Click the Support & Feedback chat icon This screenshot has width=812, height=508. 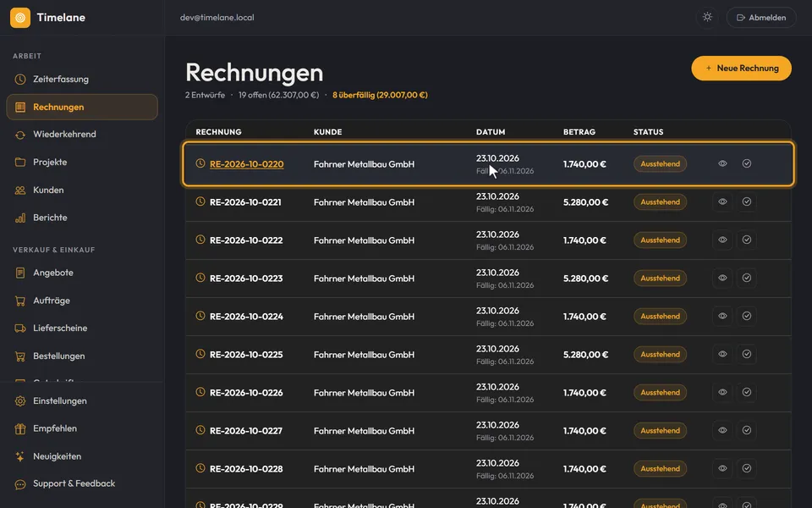(20, 484)
